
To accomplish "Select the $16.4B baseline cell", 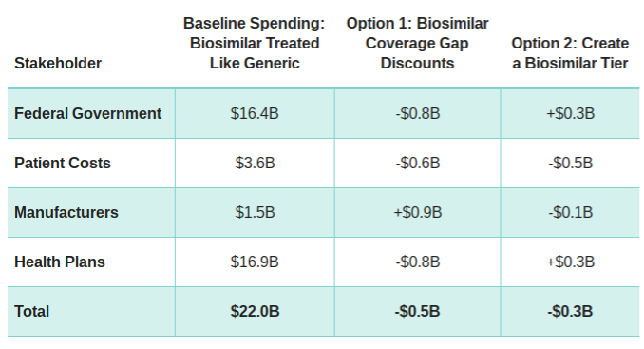I will pos(255,113).
